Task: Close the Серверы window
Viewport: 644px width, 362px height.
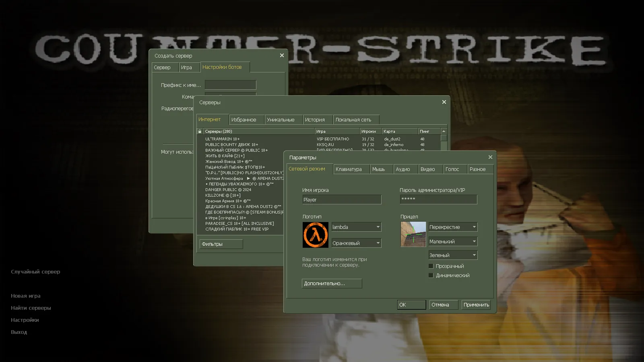Action: [444, 102]
